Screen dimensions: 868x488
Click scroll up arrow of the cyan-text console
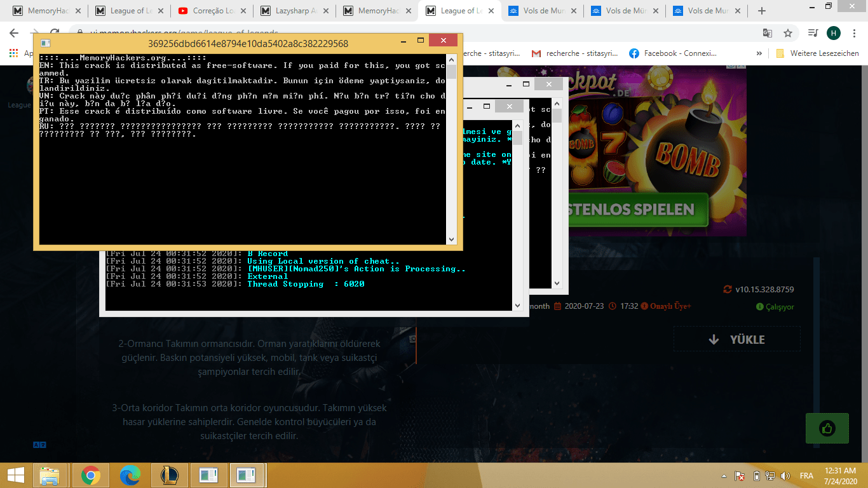518,125
